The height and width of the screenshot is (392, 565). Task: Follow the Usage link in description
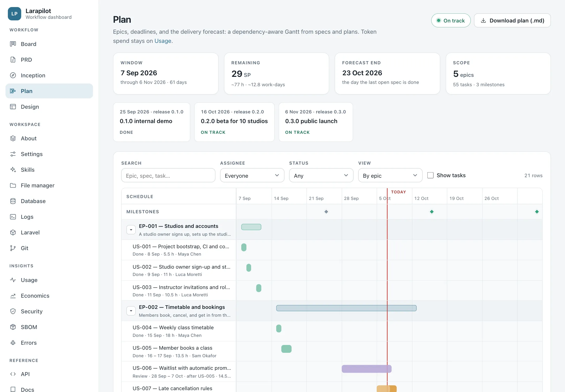click(x=163, y=41)
